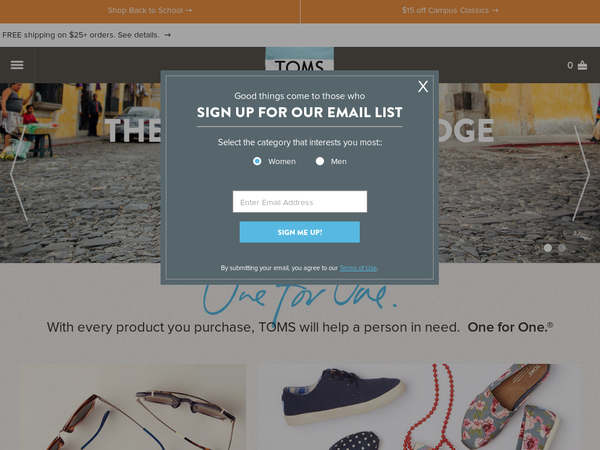Screen dimensions: 600x450
Task: Click the SIGN ME UP! button
Action: [x=300, y=232]
